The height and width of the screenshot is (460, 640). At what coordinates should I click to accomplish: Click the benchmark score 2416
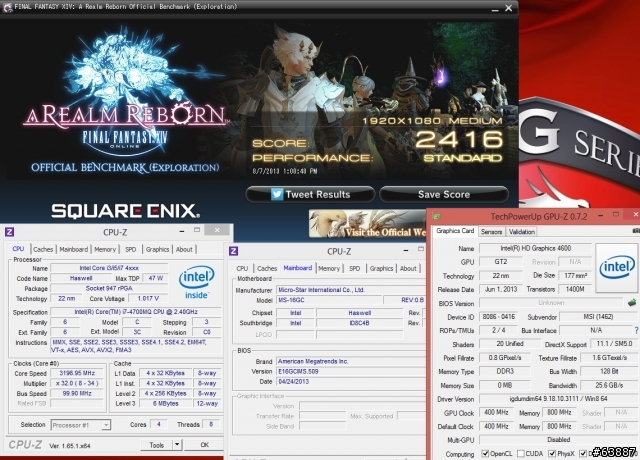coord(459,140)
